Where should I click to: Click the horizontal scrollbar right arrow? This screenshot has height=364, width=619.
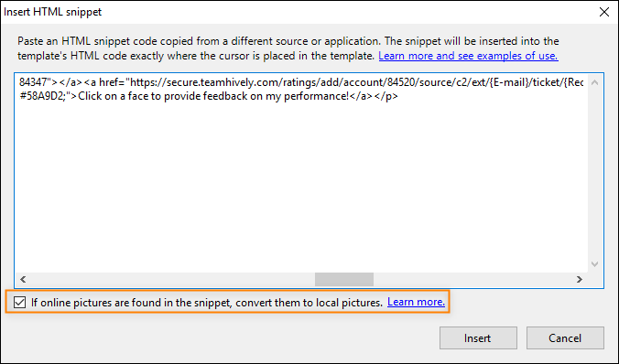[x=579, y=279]
